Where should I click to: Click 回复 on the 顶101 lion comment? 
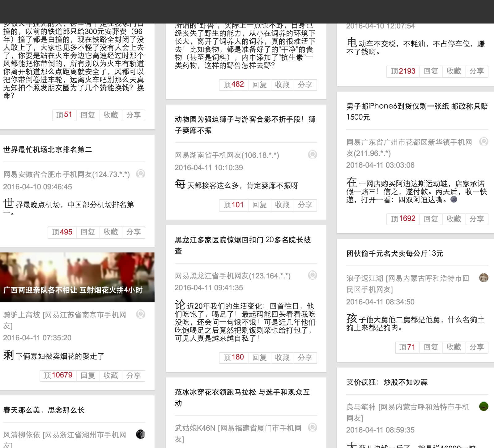[259, 205]
